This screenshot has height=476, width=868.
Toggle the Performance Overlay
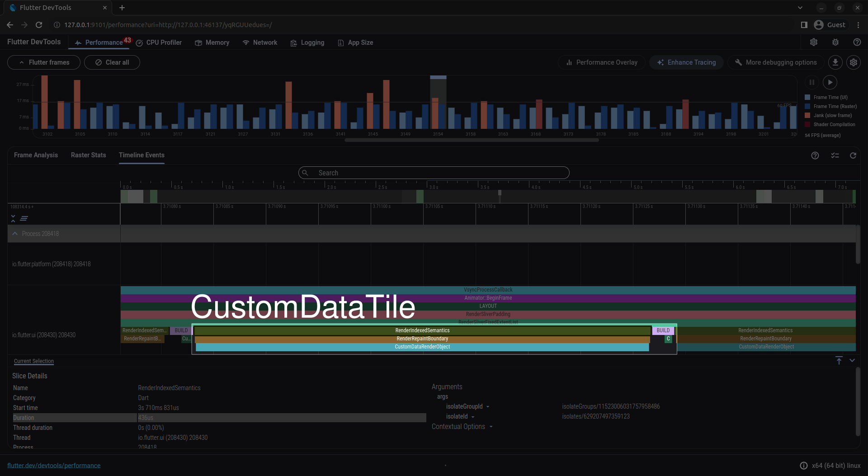pyautogui.click(x=601, y=62)
